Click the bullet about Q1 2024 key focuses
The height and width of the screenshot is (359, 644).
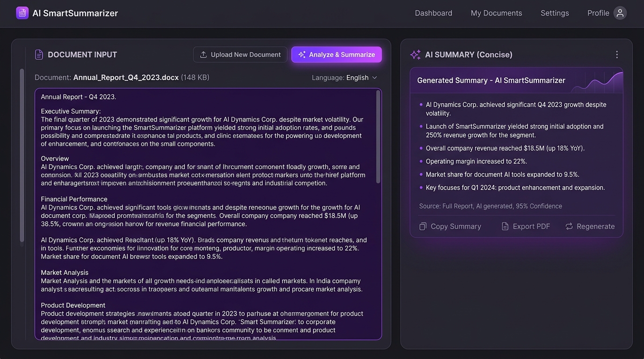pos(515,187)
